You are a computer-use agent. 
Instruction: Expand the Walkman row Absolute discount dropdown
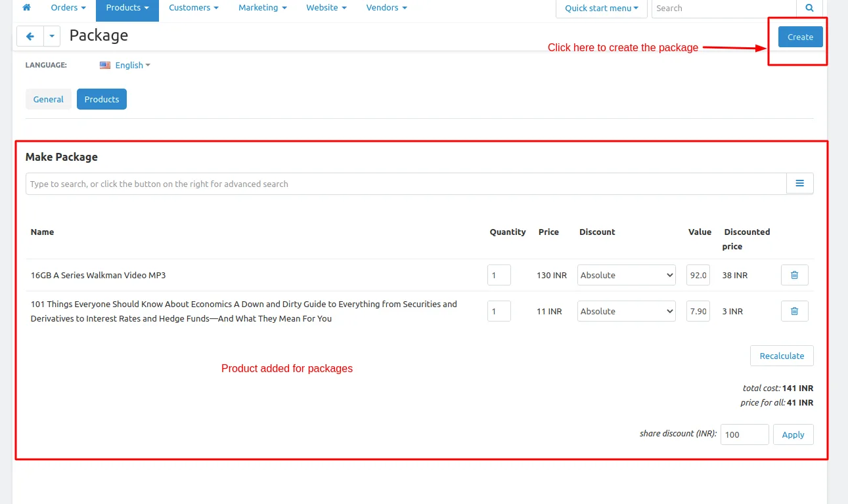pyautogui.click(x=627, y=275)
